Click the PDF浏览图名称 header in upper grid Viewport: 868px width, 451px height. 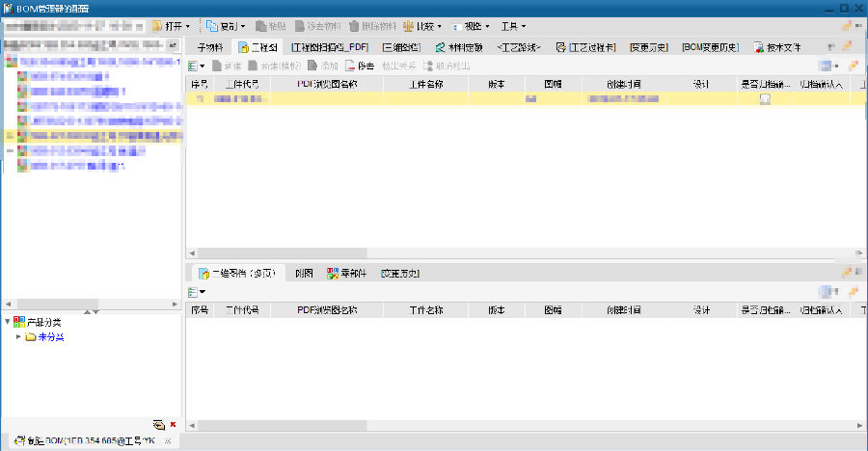(327, 84)
